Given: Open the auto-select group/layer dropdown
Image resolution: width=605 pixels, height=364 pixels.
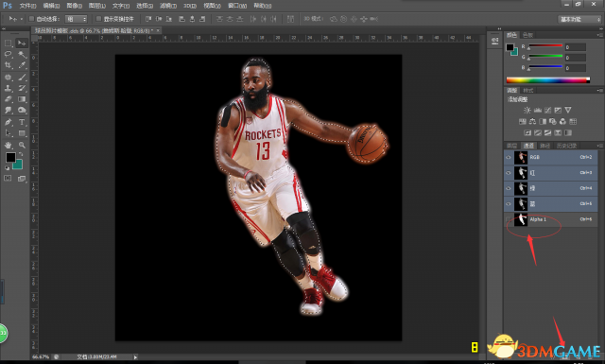Looking at the screenshot, I should [76, 19].
